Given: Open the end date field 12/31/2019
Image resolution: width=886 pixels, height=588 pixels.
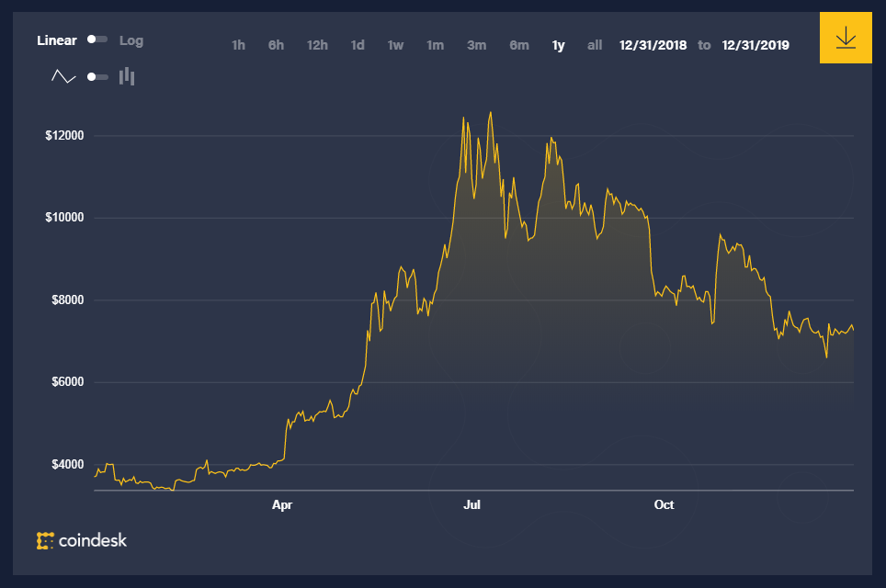Looking at the screenshot, I should click(755, 45).
